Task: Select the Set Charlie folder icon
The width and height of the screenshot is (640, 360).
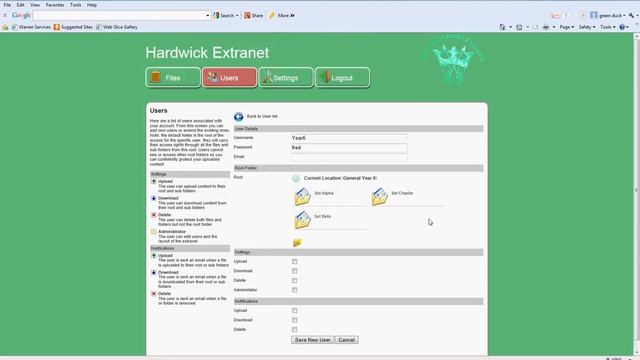Action: pyautogui.click(x=380, y=197)
